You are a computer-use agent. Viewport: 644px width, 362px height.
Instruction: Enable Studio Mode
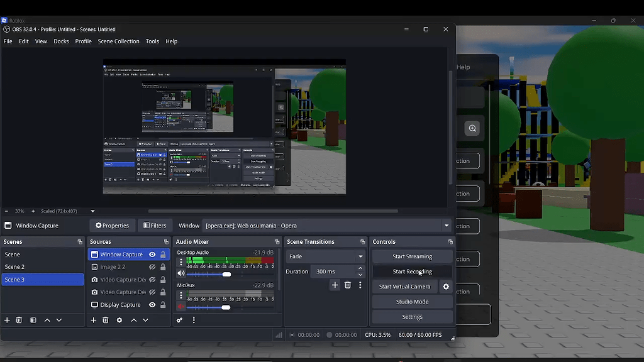412,301
